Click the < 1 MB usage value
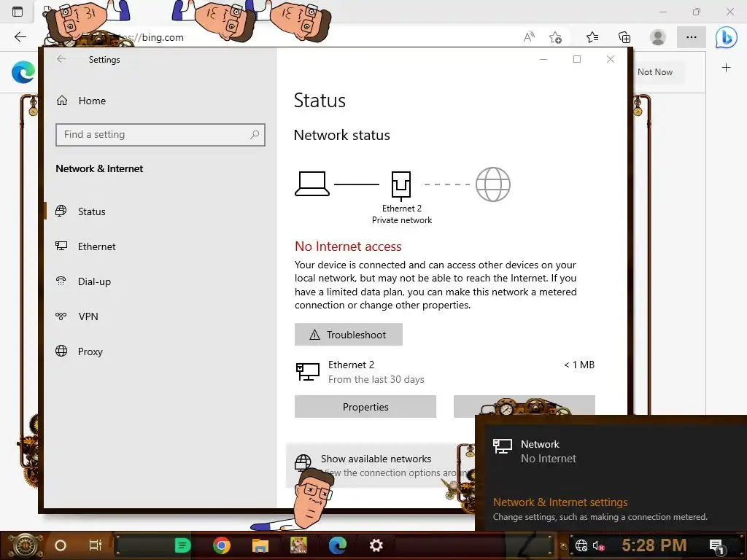The image size is (747, 560). pos(579,365)
